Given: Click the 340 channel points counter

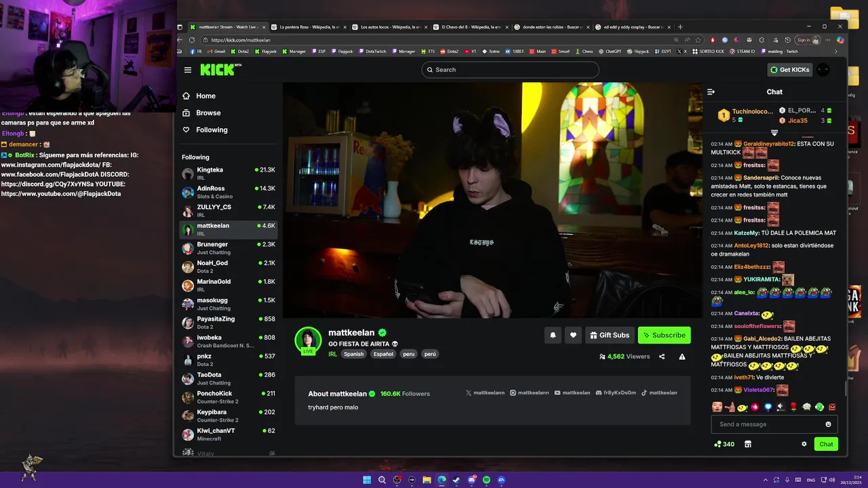Looking at the screenshot, I should (724, 444).
